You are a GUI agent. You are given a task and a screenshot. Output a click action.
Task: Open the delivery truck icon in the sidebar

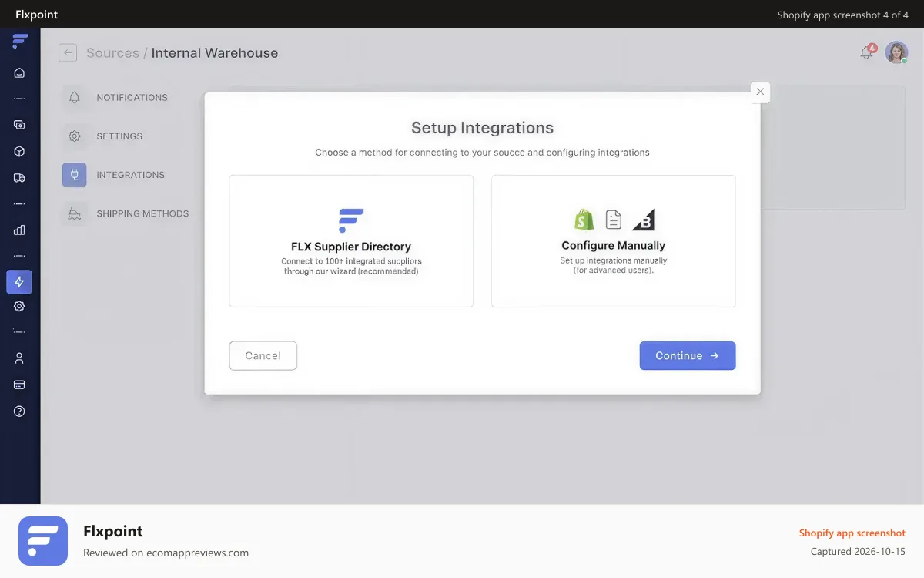point(19,178)
